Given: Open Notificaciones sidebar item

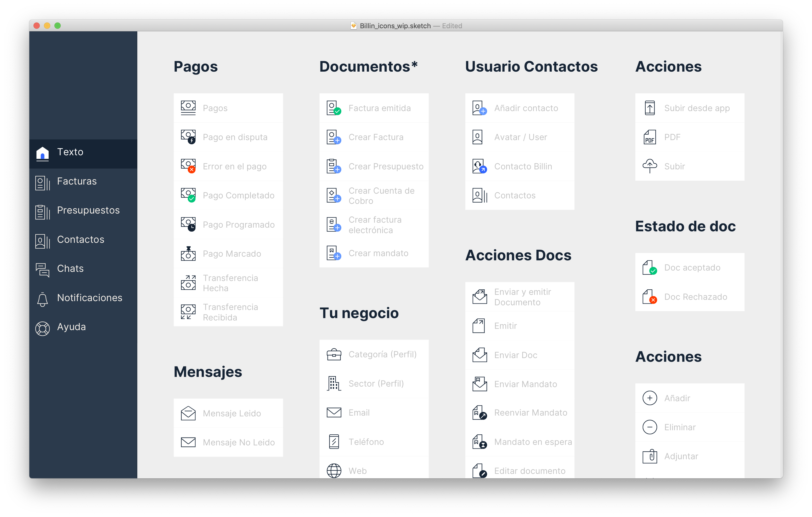Looking at the screenshot, I should [89, 298].
